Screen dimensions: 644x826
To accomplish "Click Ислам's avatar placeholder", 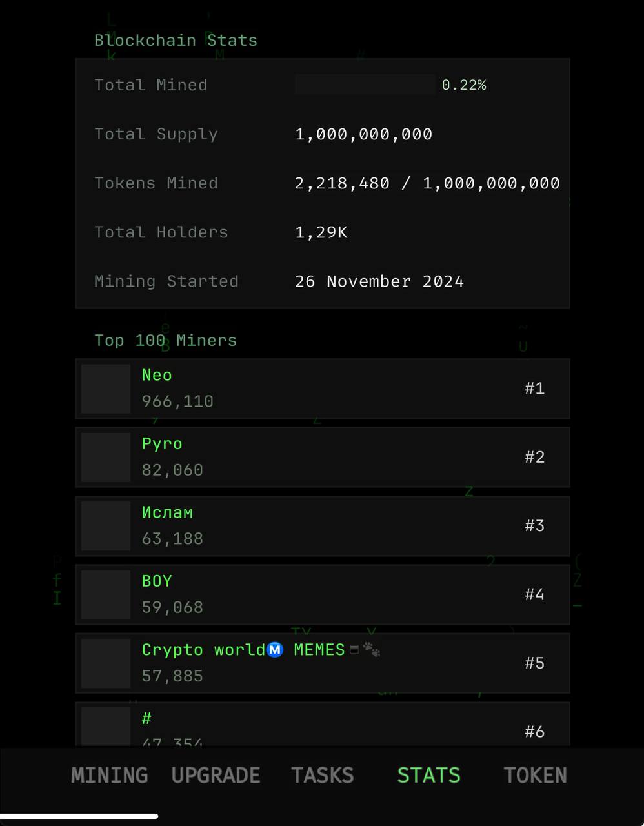I will [106, 526].
